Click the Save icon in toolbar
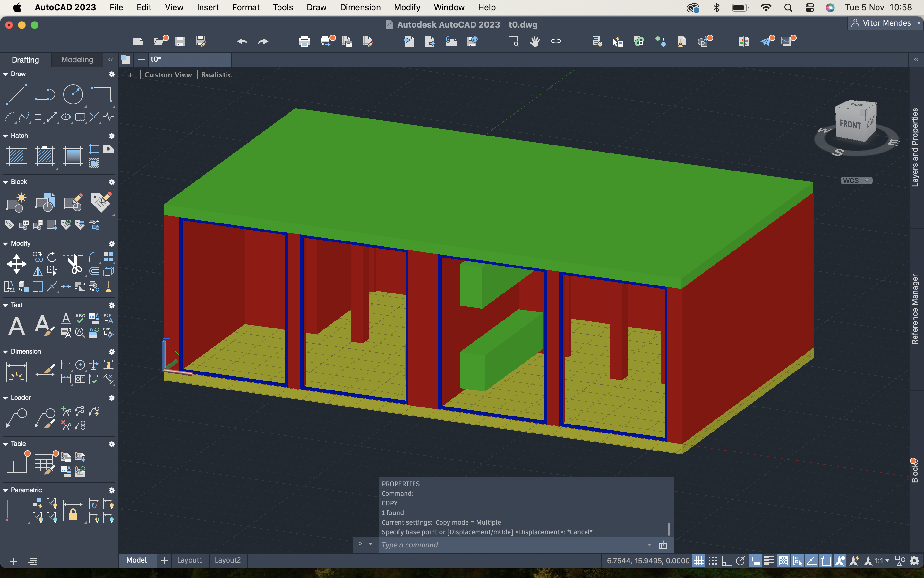This screenshot has width=924, height=578. [x=180, y=41]
